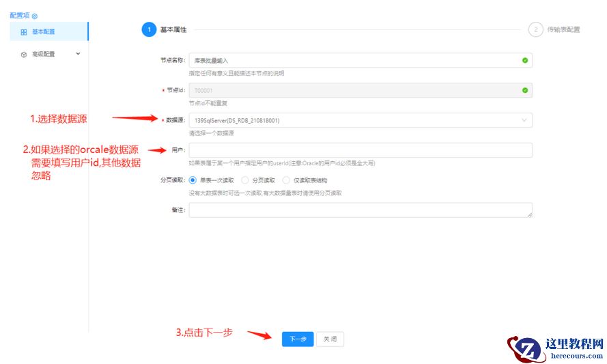
Task: Select the 仅读取表结构 radio button
Action: [x=286, y=180]
